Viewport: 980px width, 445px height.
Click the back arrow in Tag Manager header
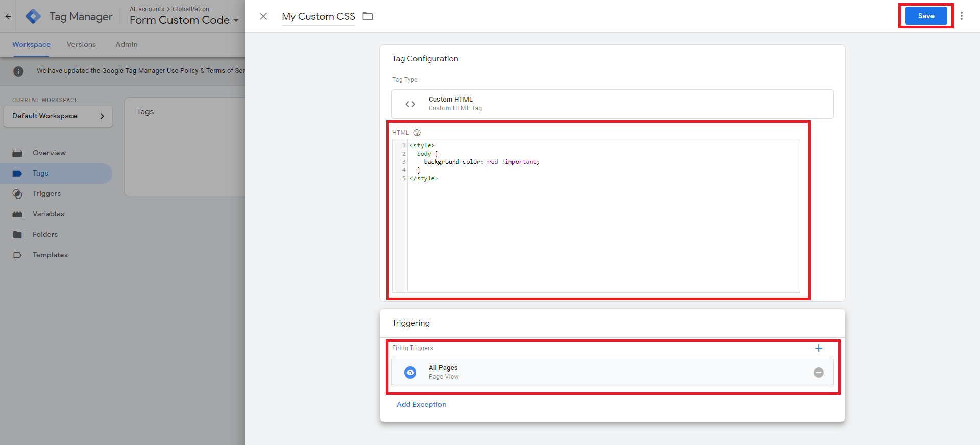point(8,16)
